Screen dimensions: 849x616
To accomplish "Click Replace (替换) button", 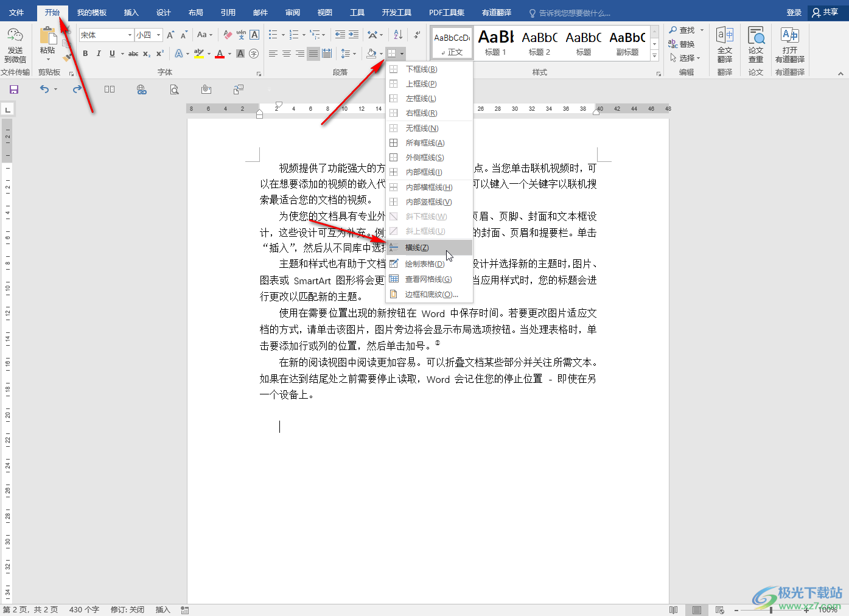I will (682, 44).
